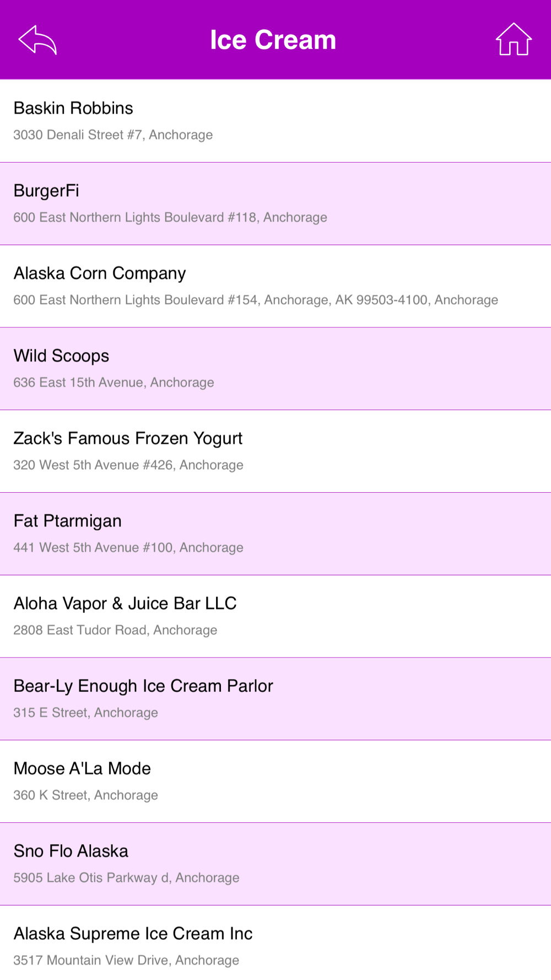This screenshot has width=551, height=980.
Task: Go to the home screen icon
Action: click(514, 40)
